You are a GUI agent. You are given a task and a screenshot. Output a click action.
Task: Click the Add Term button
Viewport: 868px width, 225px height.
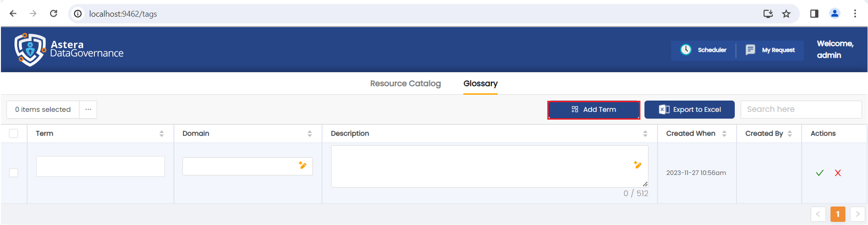593,110
